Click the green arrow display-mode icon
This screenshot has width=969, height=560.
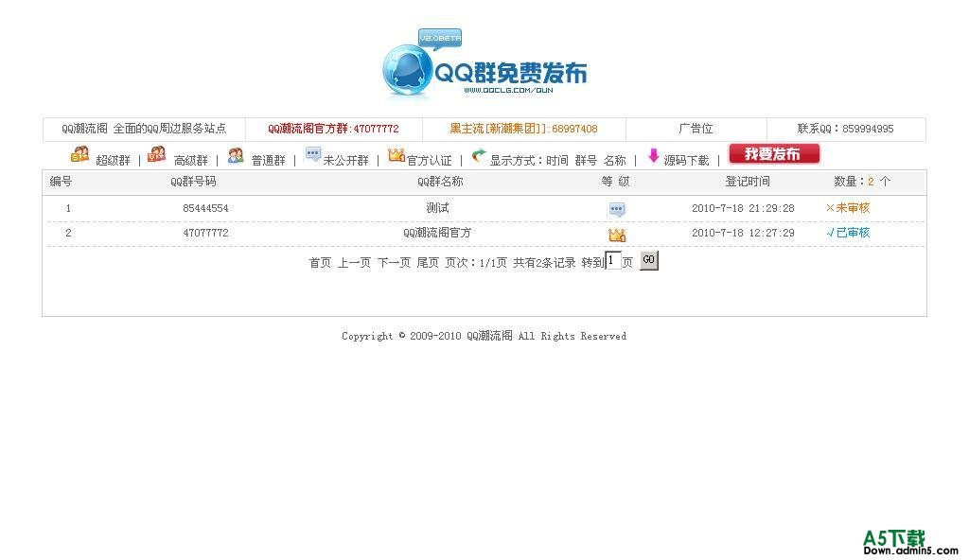click(478, 155)
